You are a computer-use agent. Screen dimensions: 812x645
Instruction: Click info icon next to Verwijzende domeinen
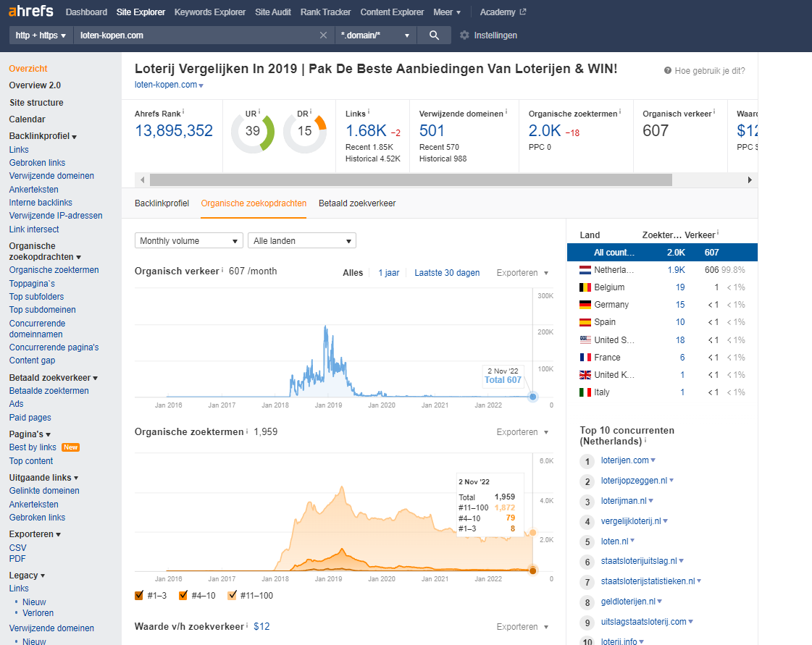pos(506,111)
